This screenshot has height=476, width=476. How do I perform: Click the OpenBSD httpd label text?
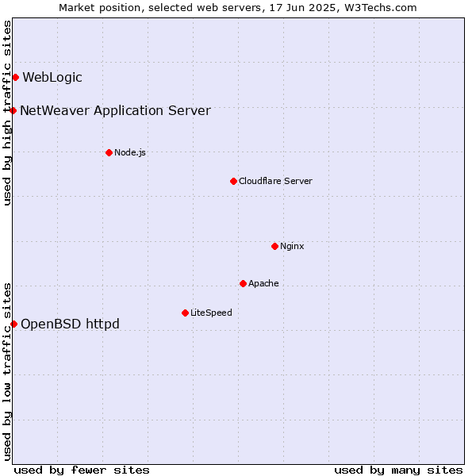click(x=70, y=324)
